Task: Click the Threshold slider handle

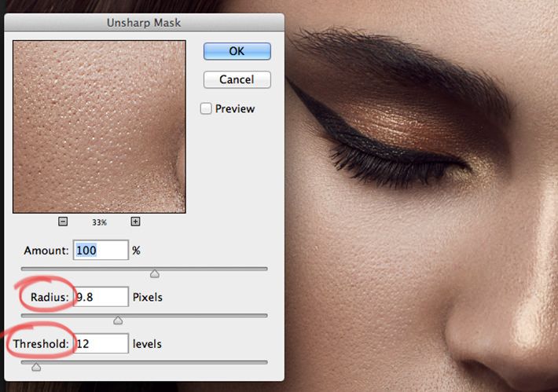Action: click(36, 367)
